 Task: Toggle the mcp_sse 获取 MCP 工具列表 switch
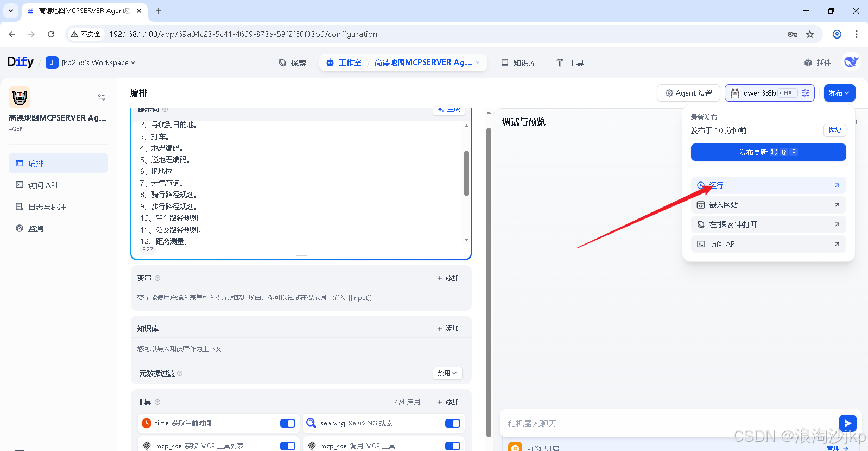pos(288,446)
